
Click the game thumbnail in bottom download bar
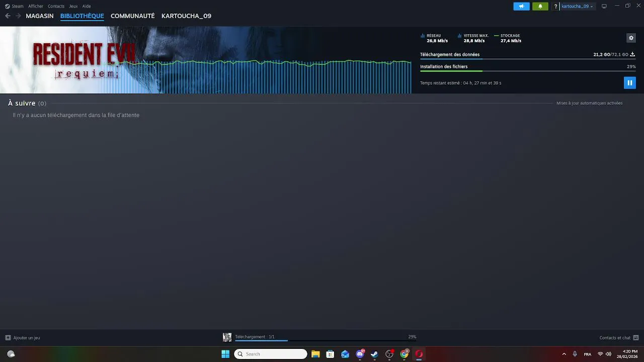(x=227, y=337)
